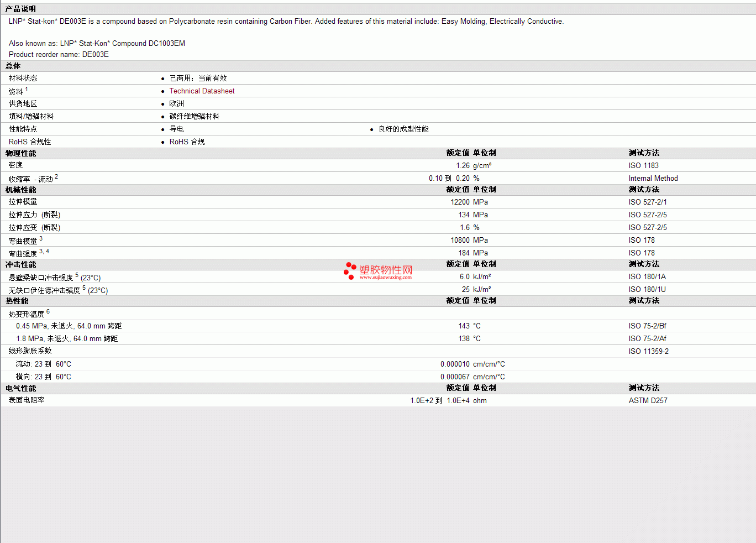Select the 无缺口伊佐德冲击强度 row label
Image resolution: width=756 pixels, height=543 pixels.
point(58,290)
